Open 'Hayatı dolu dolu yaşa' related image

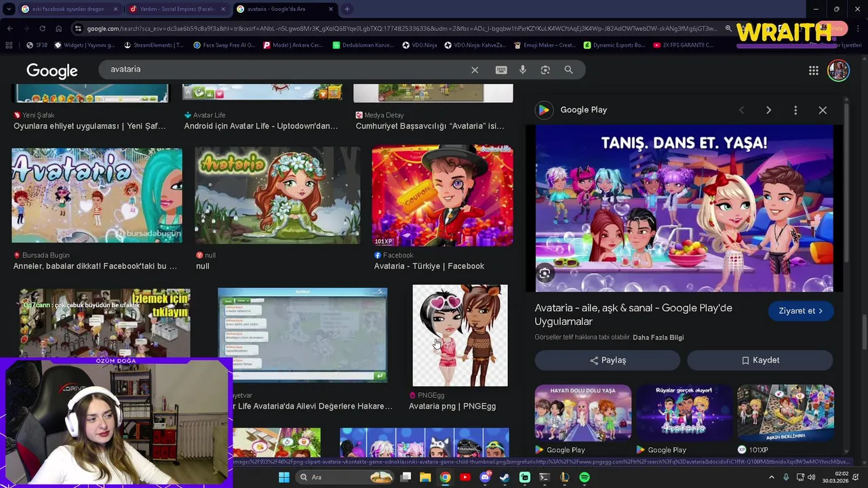(x=583, y=413)
